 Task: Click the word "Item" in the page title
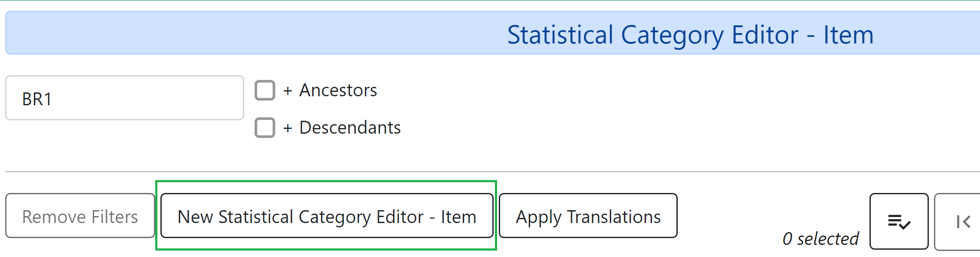pos(848,35)
